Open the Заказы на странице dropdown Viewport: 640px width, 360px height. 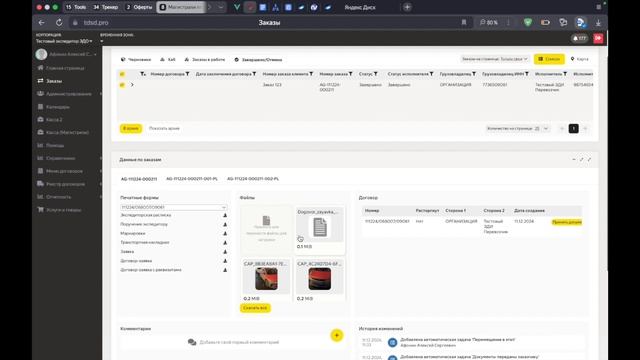tap(495, 59)
